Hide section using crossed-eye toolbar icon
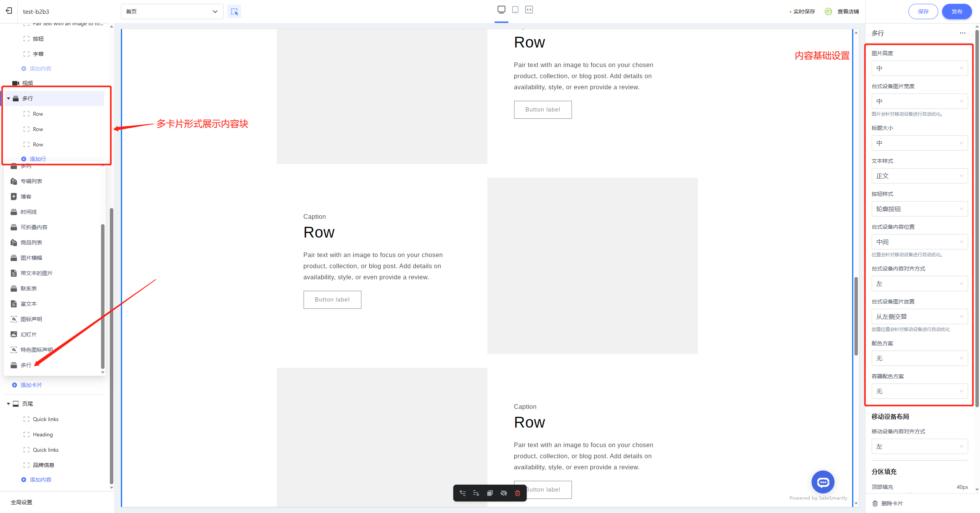 [504, 493]
